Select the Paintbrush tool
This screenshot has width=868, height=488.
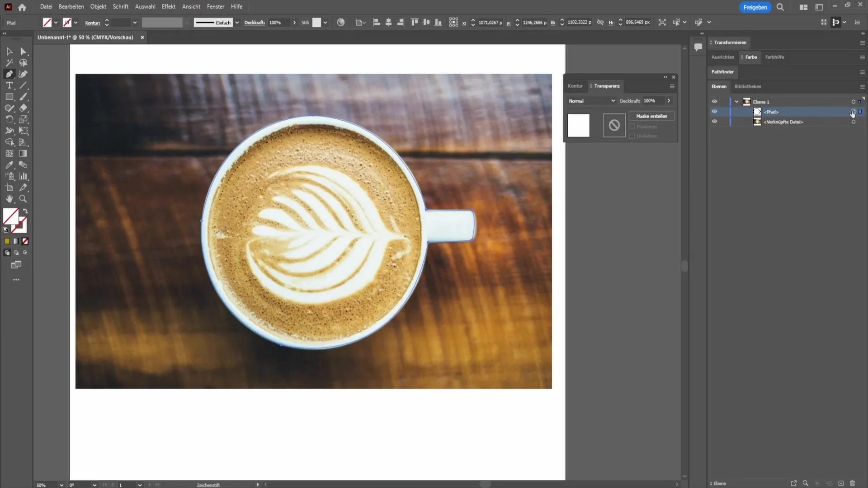pyautogui.click(x=24, y=97)
